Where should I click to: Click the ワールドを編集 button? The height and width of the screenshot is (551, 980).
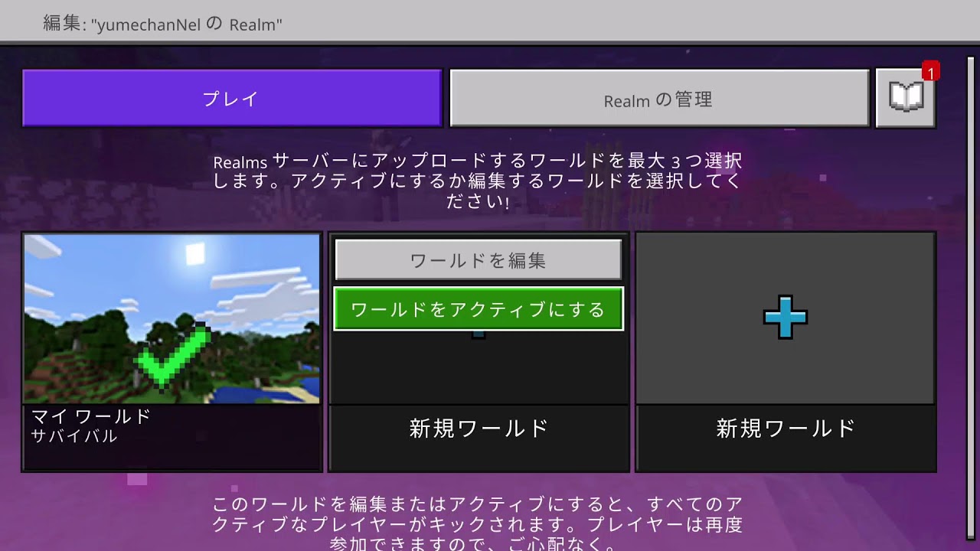(479, 260)
